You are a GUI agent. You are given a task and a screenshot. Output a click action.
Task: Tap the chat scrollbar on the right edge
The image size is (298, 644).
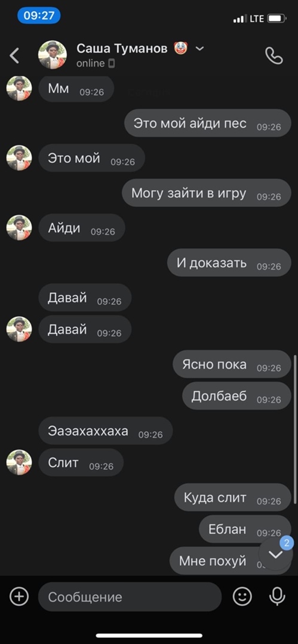(x=294, y=429)
